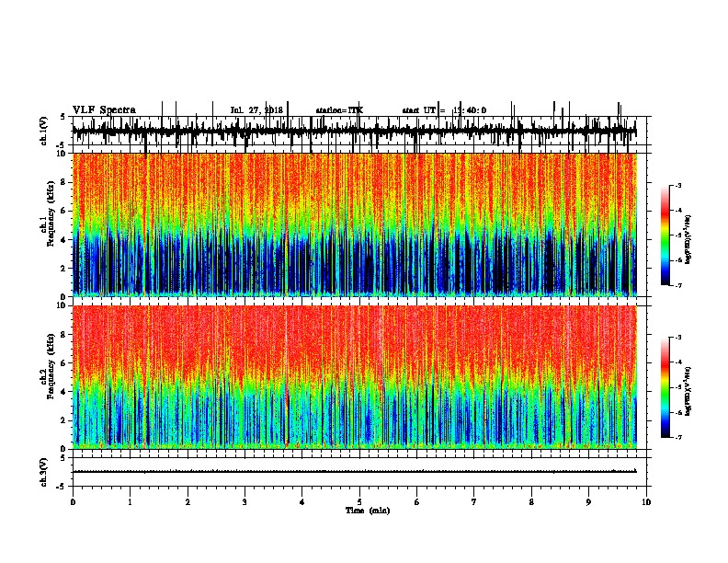Viewport: 728px width, 563px height.
Task: Click the ch.2 spectrogram color scale bar
Action: point(665,387)
